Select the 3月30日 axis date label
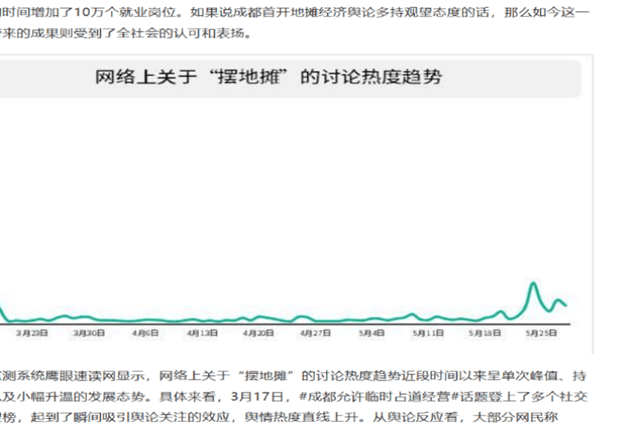The height and width of the screenshot is (427, 640). (89, 333)
